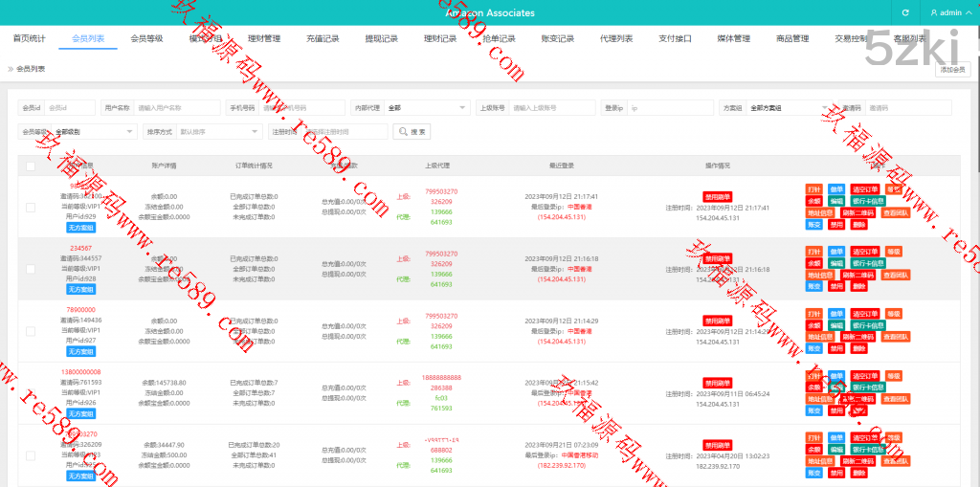
Task: Click the 添加会员 button
Action: coord(951,70)
